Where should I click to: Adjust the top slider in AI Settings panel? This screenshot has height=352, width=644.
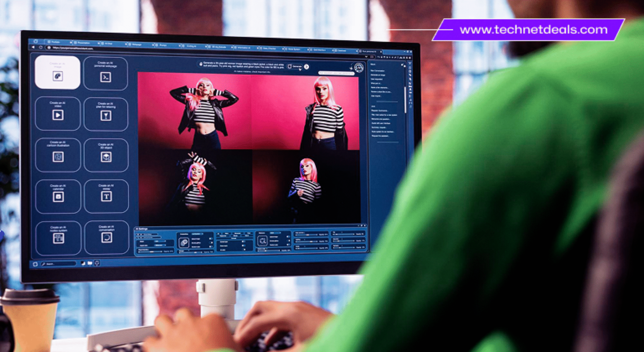307,235
